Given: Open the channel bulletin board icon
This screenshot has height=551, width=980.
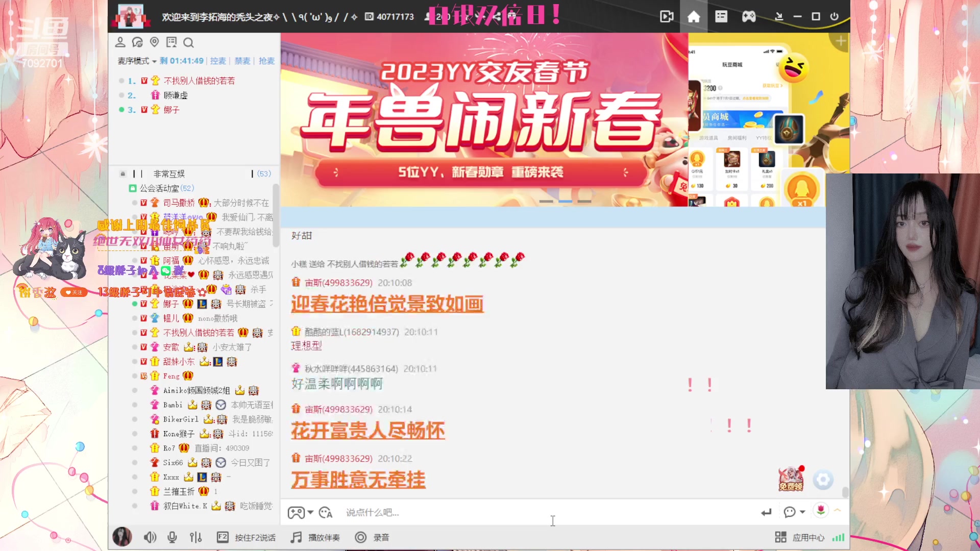Looking at the screenshot, I should tap(171, 42).
